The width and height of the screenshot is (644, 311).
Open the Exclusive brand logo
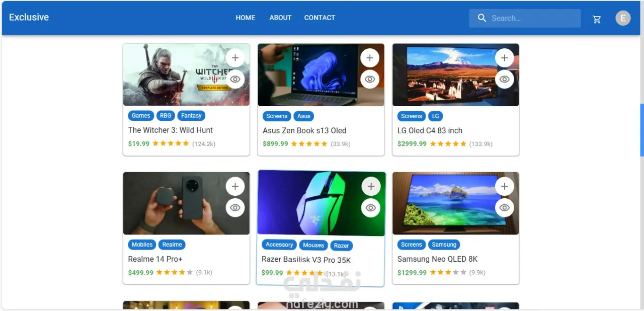(29, 17)
